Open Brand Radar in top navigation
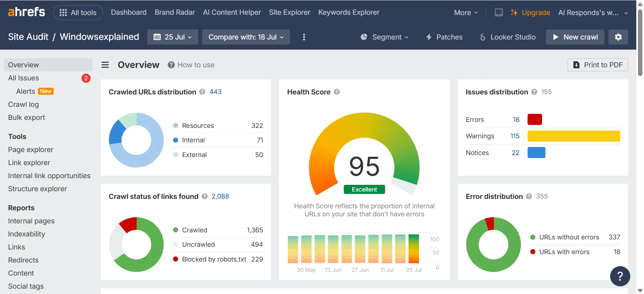 175,12
